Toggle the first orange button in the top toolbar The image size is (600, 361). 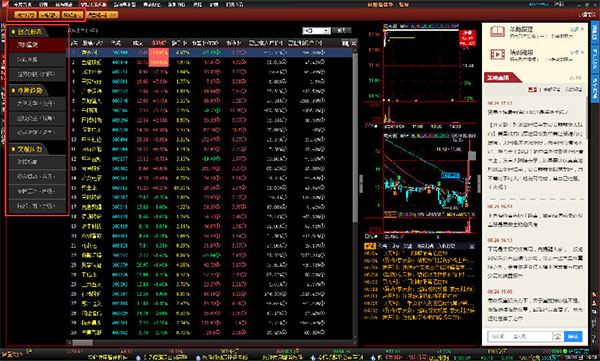click(x=26, y=15)
